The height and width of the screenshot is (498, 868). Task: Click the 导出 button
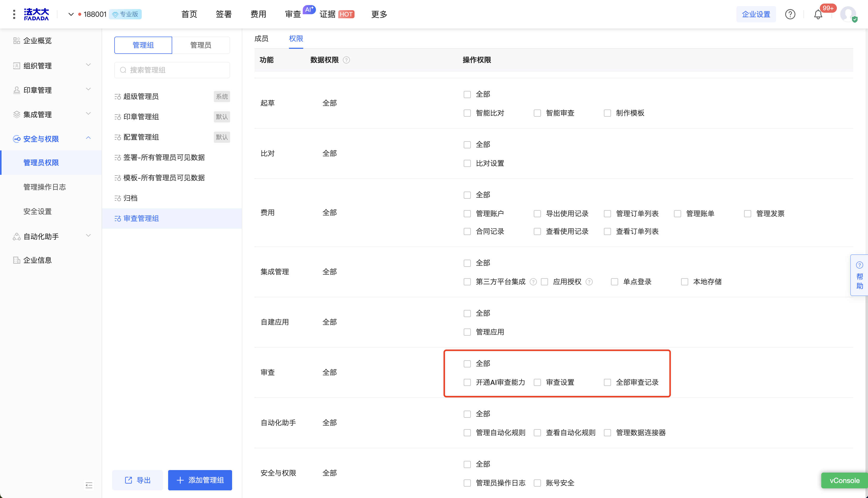coord(137,480)
